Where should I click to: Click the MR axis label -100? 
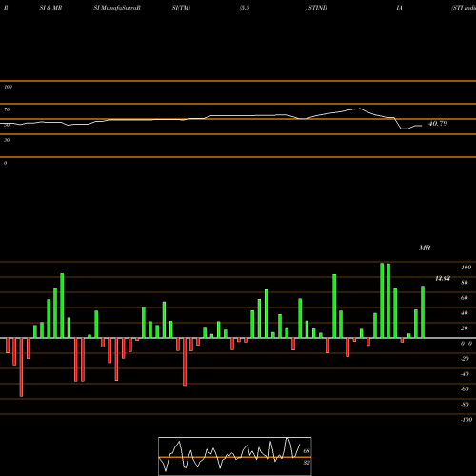click(x=466, y=420)
